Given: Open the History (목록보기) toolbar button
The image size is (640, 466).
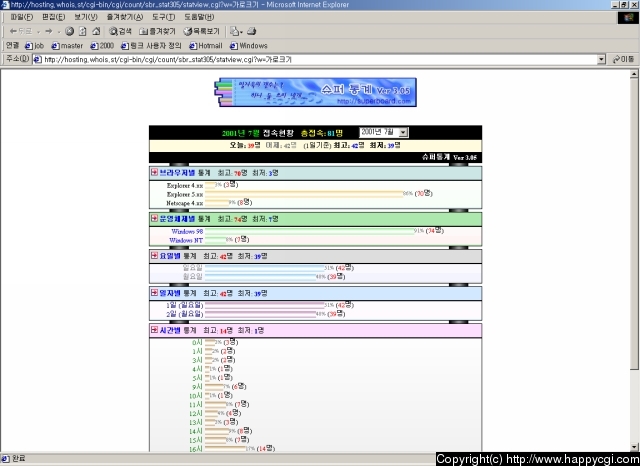Looking at the screenshot, I should tap(202, 31).
